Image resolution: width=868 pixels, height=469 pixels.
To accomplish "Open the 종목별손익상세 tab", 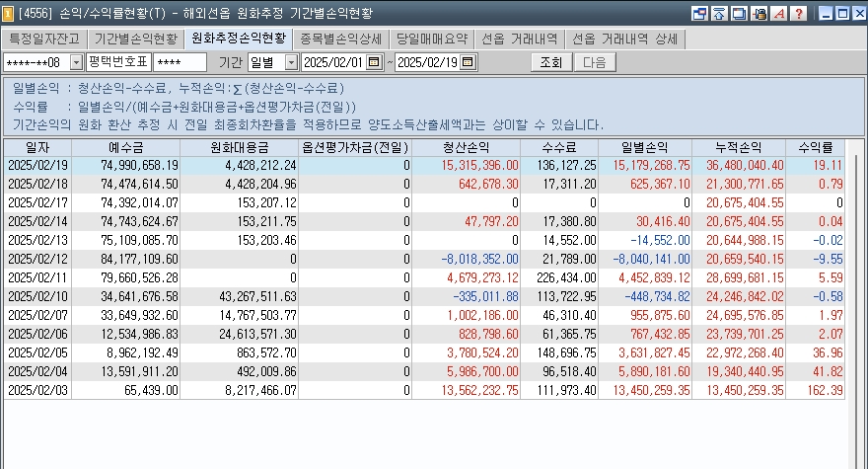I will (x=341, y=39).
